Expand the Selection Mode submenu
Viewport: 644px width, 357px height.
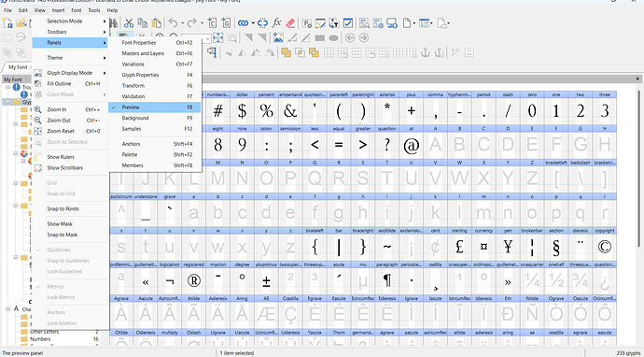click(70, 21)
